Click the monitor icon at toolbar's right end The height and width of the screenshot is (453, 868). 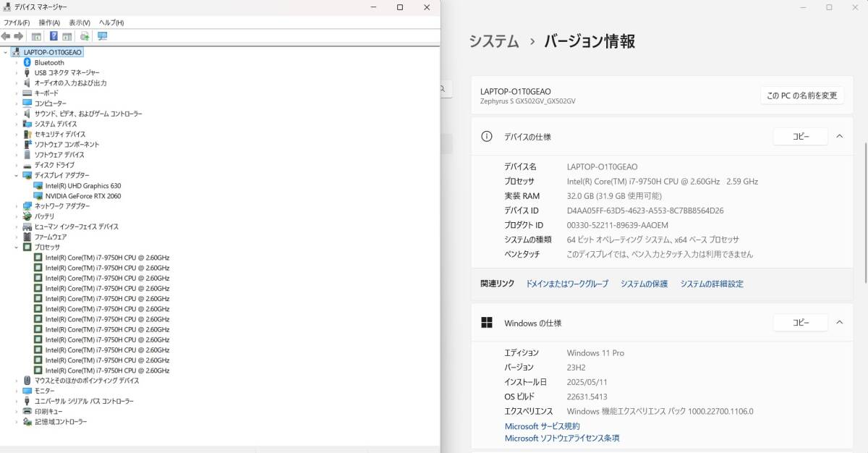102,36
